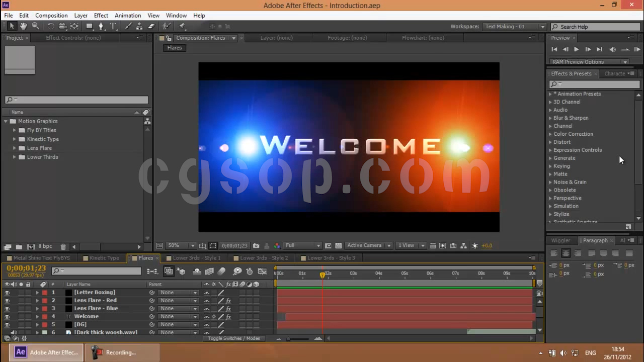Viewport: 644px width, 362px height.
Task: Open Parent dropdown for Welcome layer
Action: coord(178,317)
